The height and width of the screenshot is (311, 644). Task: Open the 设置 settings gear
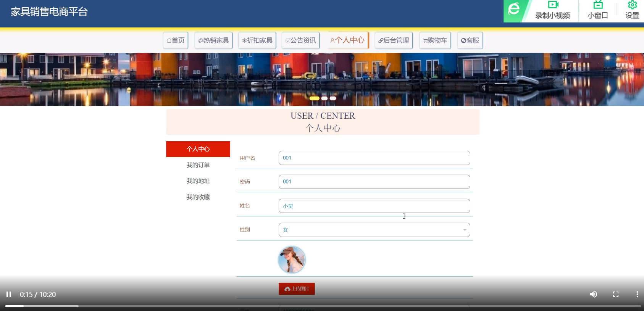pyautogui.click(x=632, y=10)
